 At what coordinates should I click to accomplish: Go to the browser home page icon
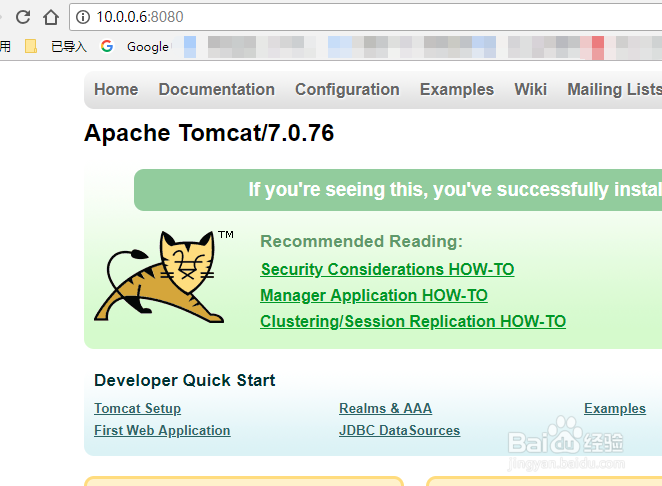click(x=51, y=17)
